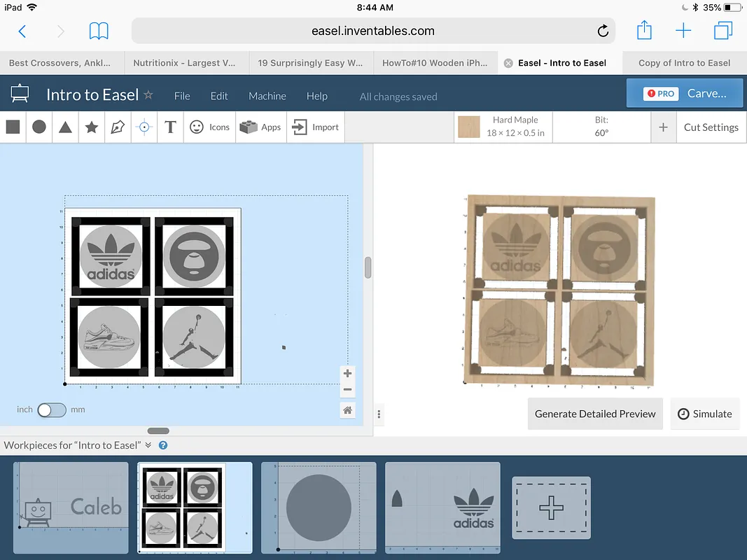This screenshot has height=560, width=747.
Task: Select the drill point tool
Action: click(x=144, y=127)
